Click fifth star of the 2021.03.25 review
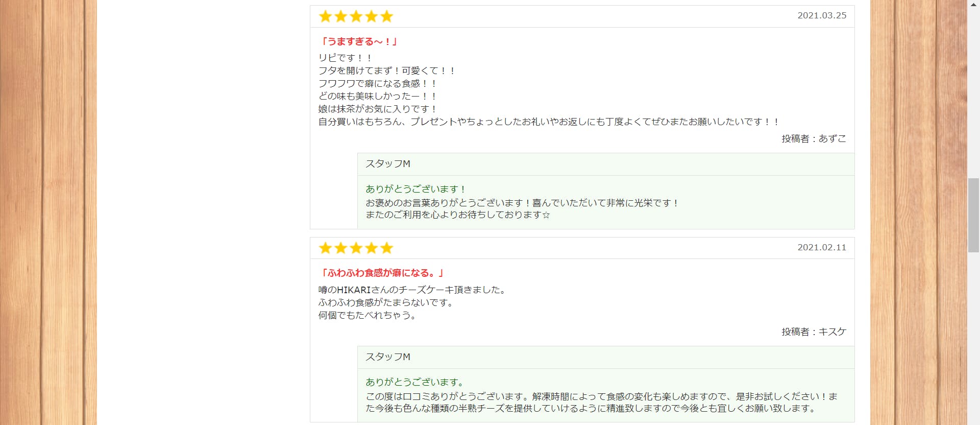Screen dimensions: 980x425 coord(386,16)
